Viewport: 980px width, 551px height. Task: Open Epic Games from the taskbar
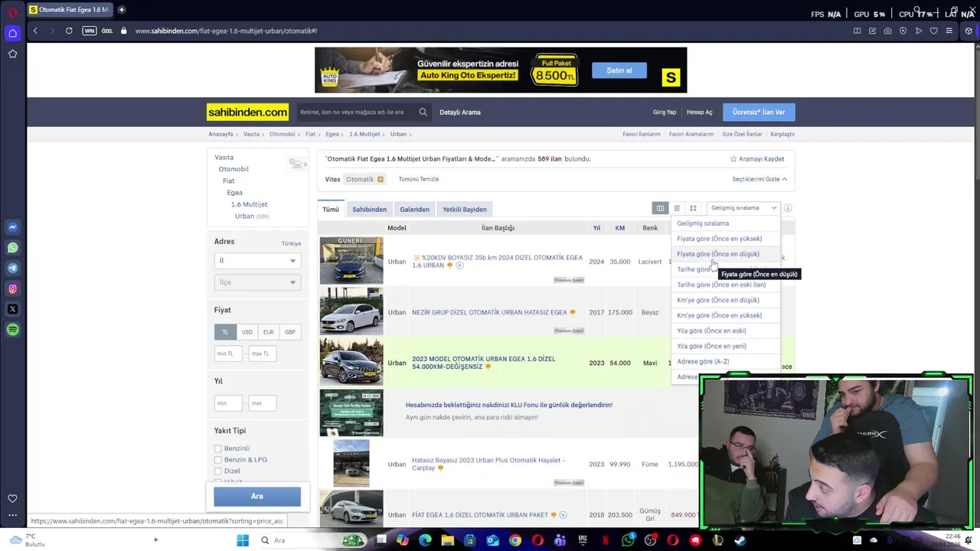(x=583, y=540)
